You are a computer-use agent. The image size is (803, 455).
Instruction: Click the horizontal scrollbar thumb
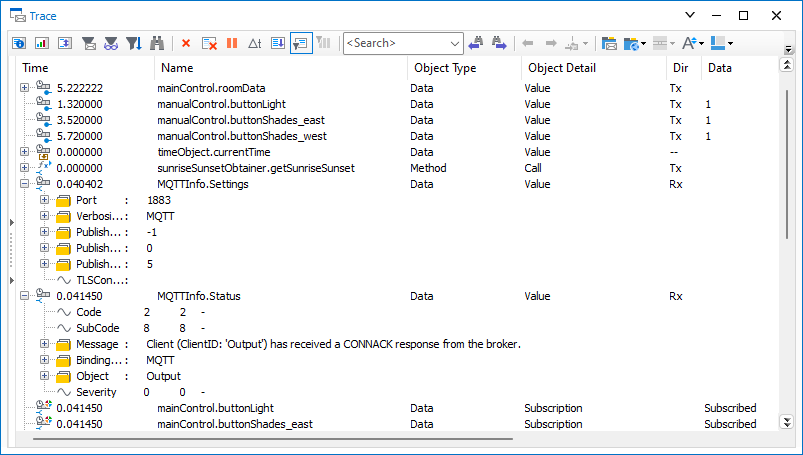coord(273,439)
